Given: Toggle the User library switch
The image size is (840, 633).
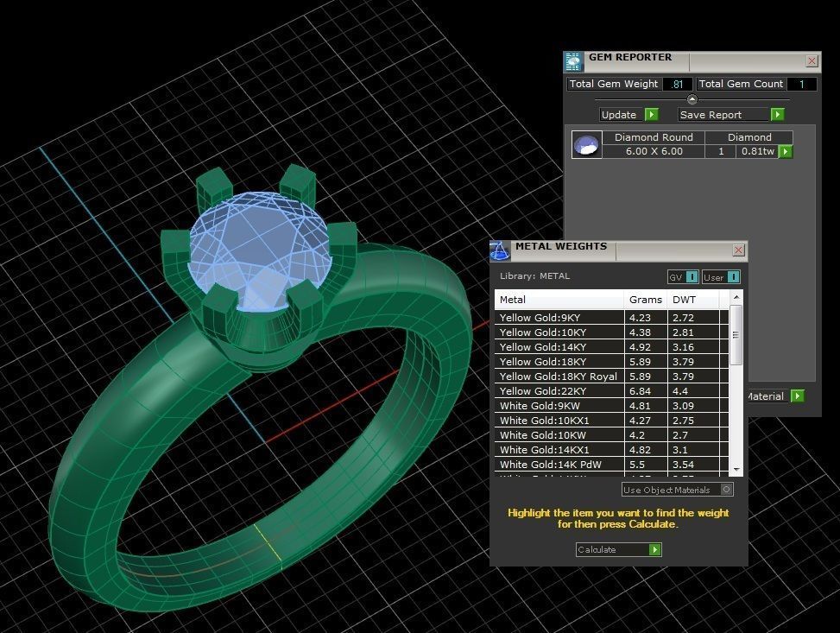Looking at the screenshot, I should [x=734, y=277].
